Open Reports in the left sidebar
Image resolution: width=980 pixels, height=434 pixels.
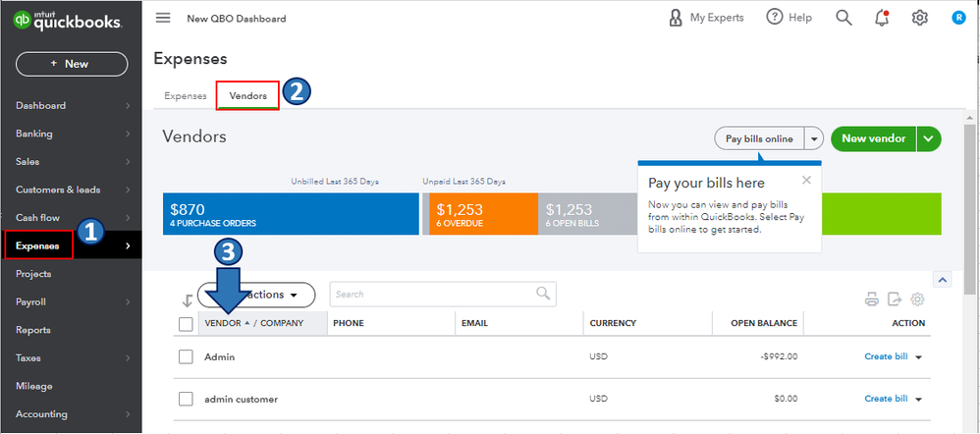coord(33,330)
